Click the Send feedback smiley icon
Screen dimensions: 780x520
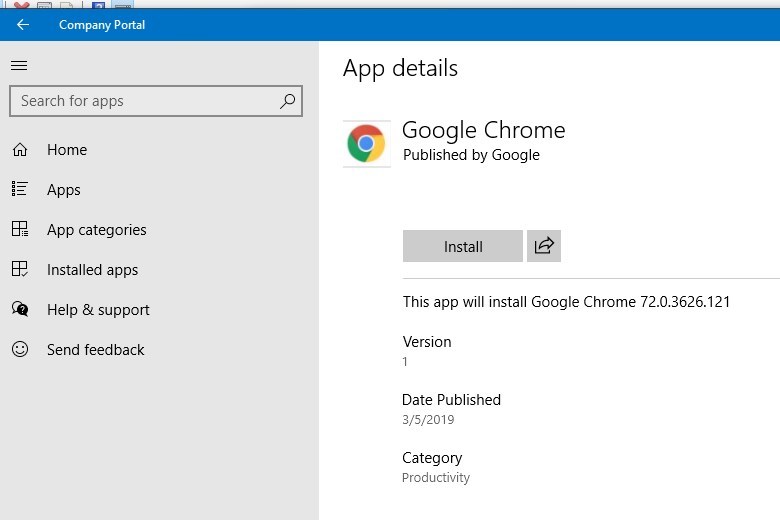20,349
